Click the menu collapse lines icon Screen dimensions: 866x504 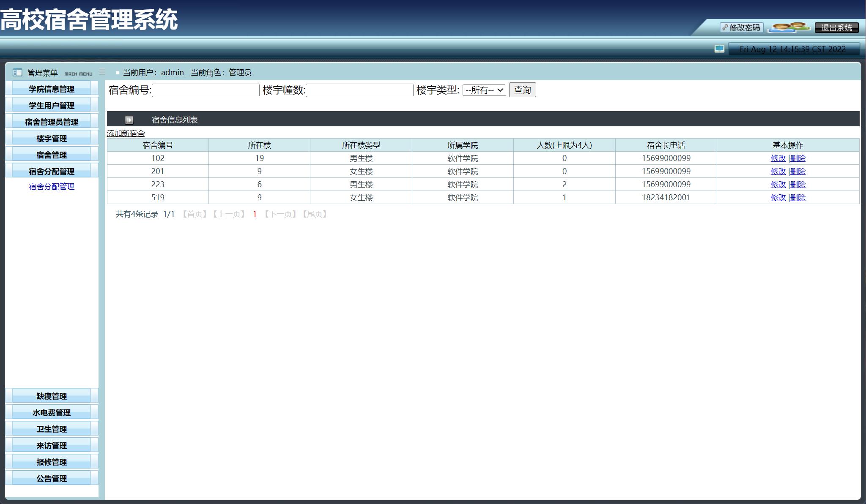coord(102,72)
